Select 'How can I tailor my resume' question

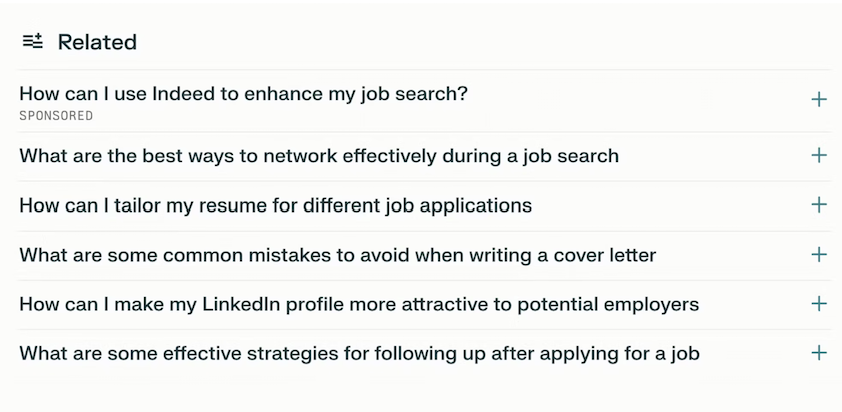(275, 205)
